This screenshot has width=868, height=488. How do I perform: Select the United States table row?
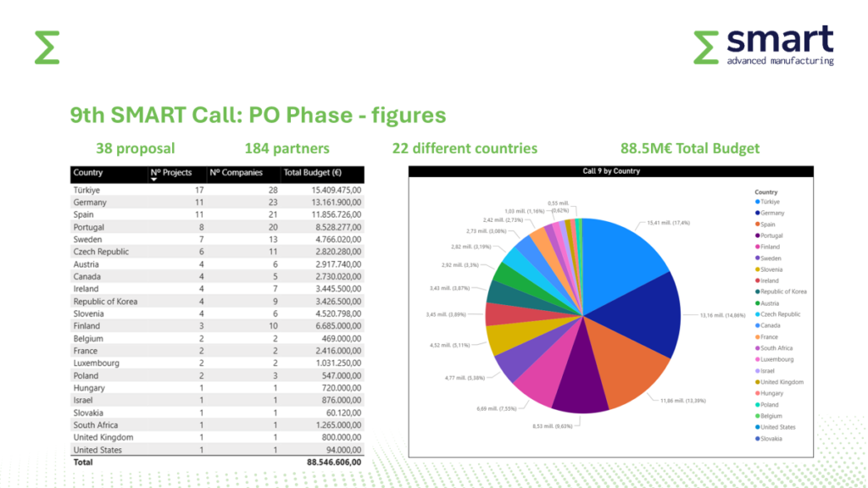coord(217,450)
